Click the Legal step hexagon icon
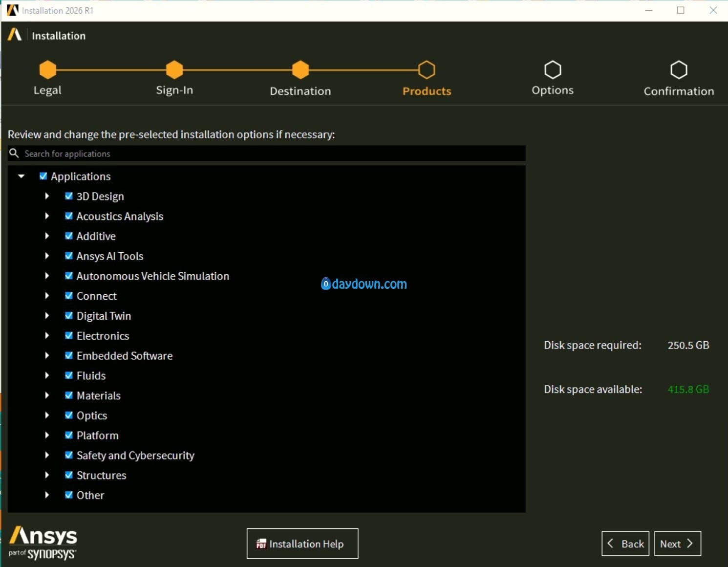The width and height of the screenshot is (728, 567). [x=47, y=70]
